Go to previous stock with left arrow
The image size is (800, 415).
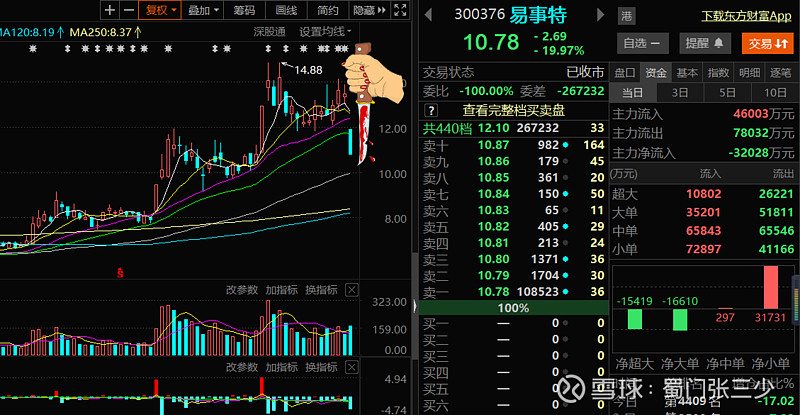click(429, 15)
